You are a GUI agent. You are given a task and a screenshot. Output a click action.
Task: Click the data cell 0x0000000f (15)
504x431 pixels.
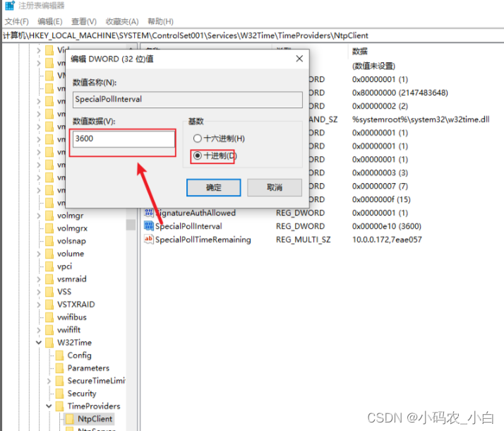pos(381,199)
